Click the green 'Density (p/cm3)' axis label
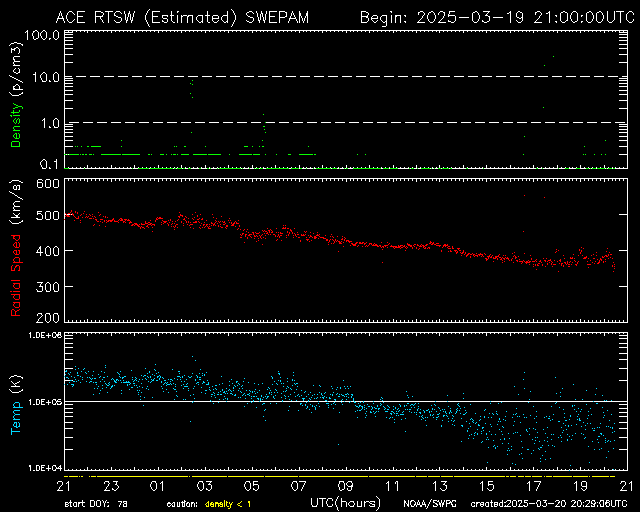This screenshot has width=640, height=512. coord(16,95)
